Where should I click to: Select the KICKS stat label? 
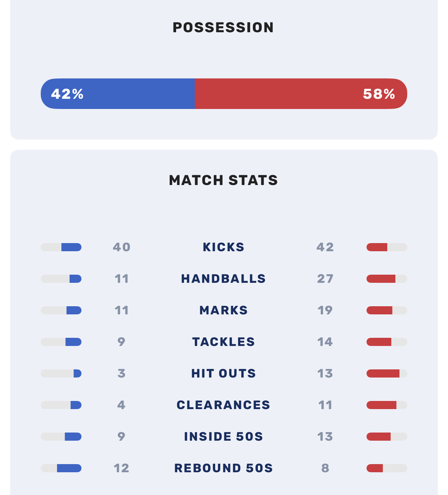tap(223, 247)
